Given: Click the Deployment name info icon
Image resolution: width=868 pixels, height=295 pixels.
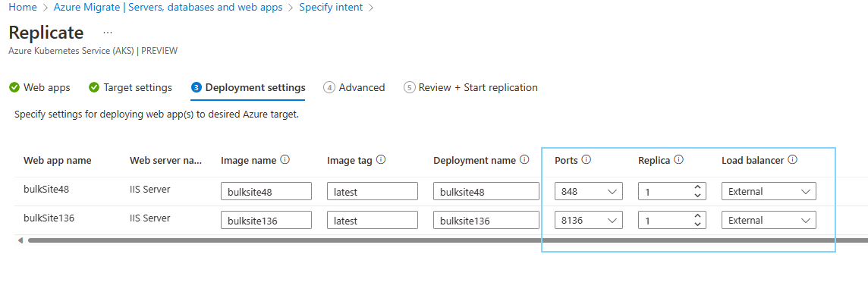Looking at the screenshot, I should (x=525, y=160).
